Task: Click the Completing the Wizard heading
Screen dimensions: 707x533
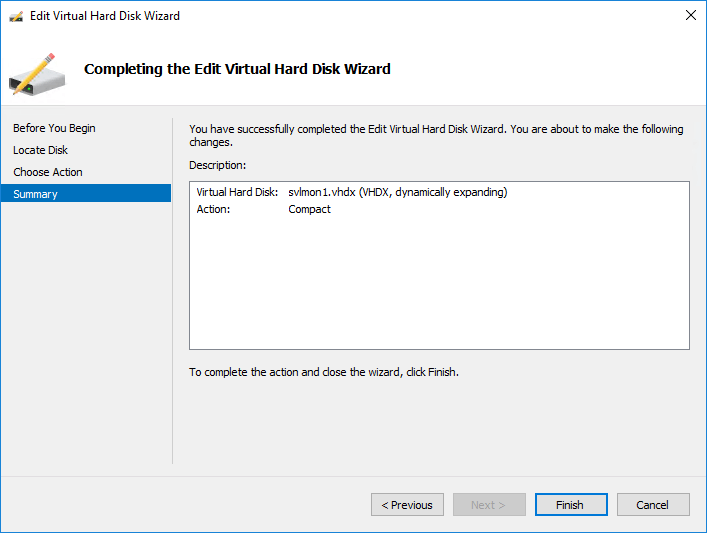Action: [x=237, y=69]
